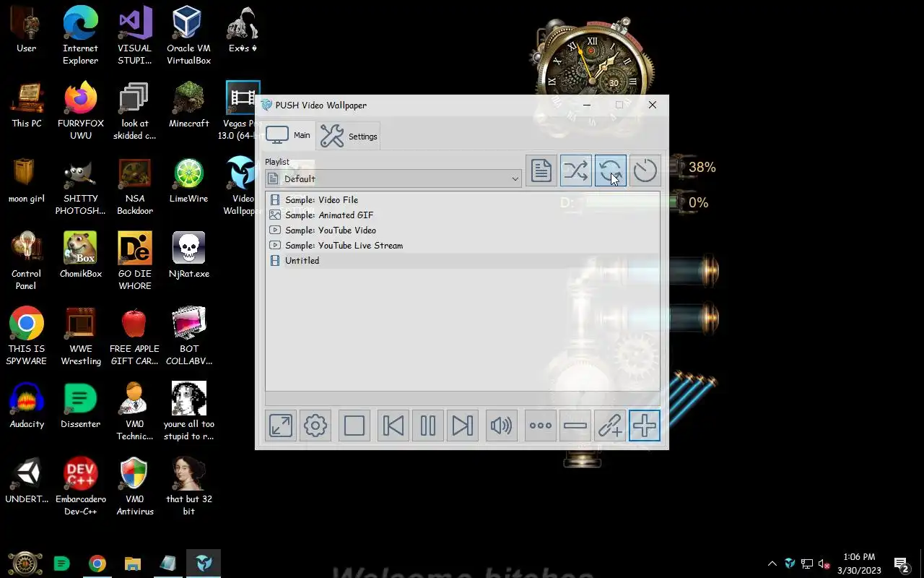
Task: Open the timer clock button
Action: (645, 171)
